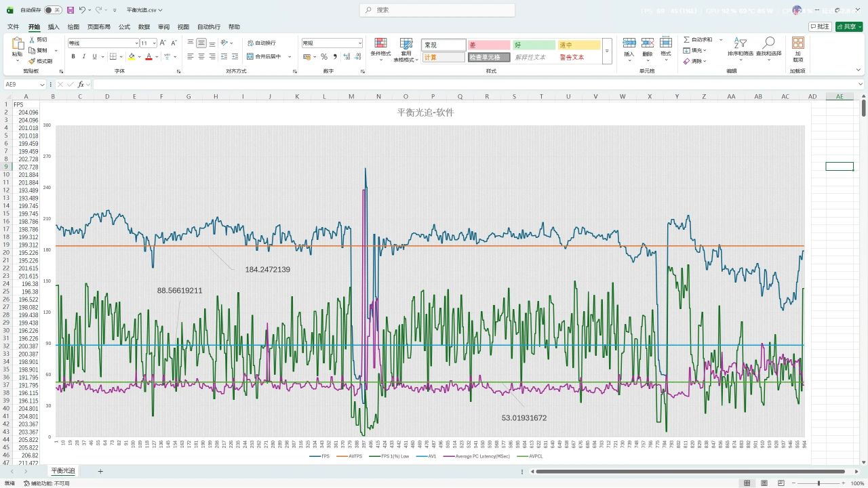Toggle center horizontal alignment
The width and height of the screenshot is (868, 488).
[x=201, y=57]
